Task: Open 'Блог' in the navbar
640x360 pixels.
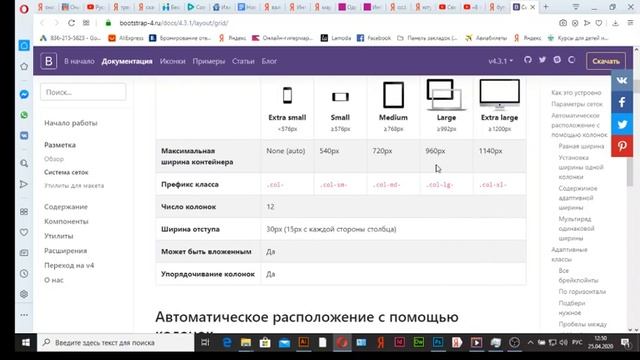Action: coord(269,61)
